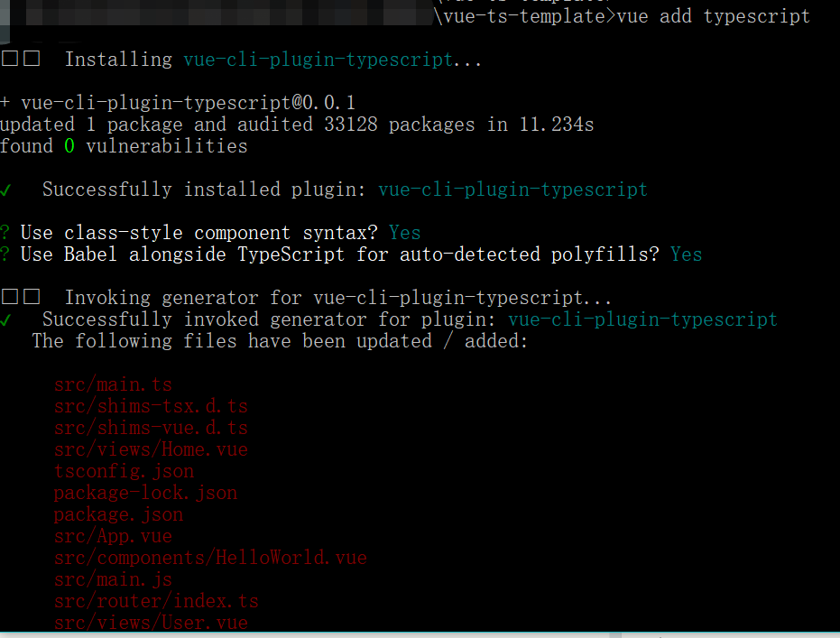
Task: Click the src/shims-tsx.d.ts file path
Action: [x=151, y=406]
